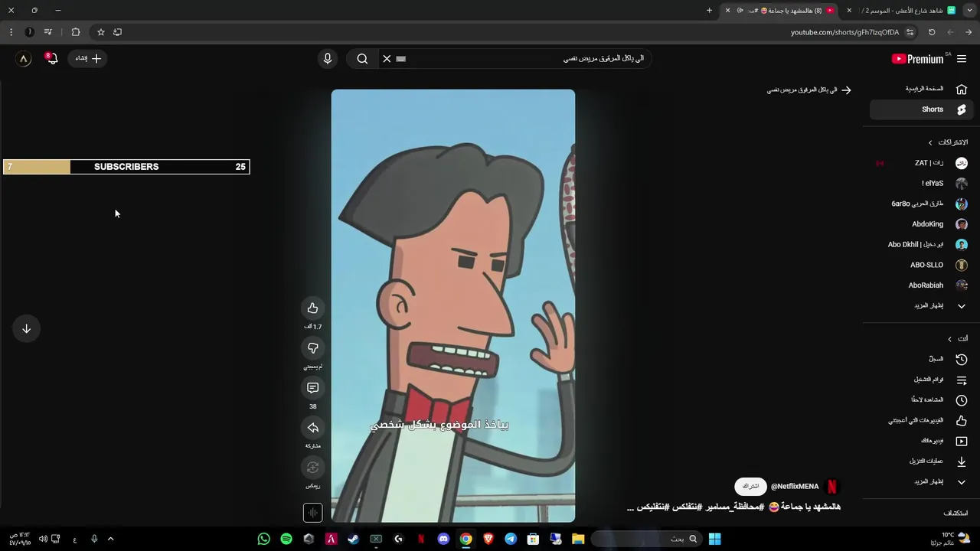This screenshot has width=980, height=551.
Task: Open the AbdoKing subscription channel
Action: tap(922, 224)
